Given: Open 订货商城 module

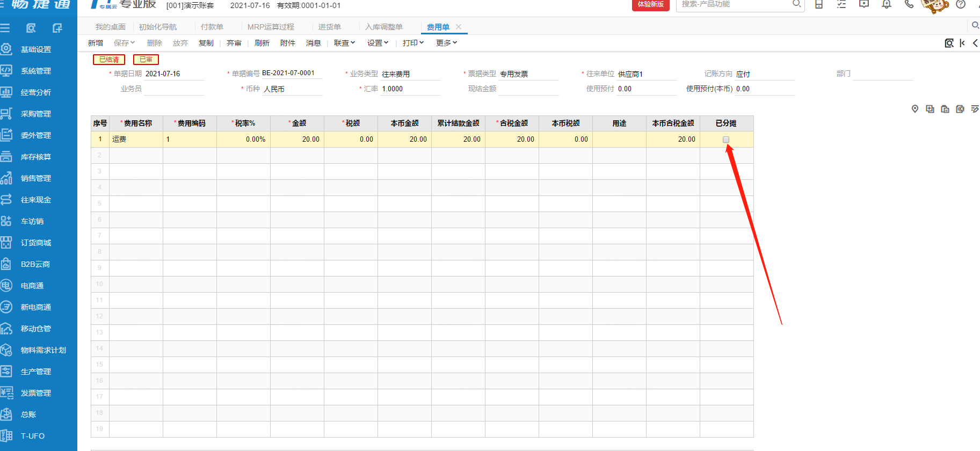Looking at the screenshot, I should [x=35, y=243].
